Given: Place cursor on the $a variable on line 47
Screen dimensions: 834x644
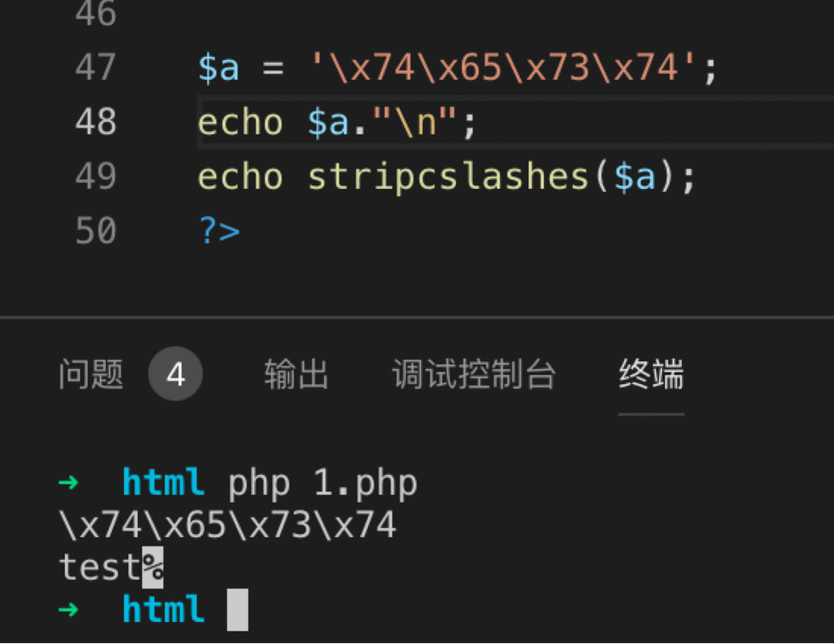Looking at the screenshot, I should pos(219,68).
